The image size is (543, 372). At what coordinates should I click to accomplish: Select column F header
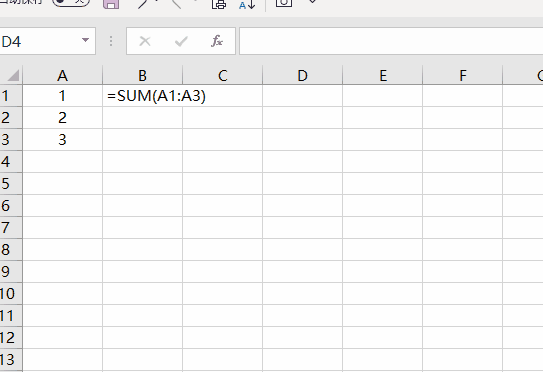pyautogui.click(x=462, y=75)
